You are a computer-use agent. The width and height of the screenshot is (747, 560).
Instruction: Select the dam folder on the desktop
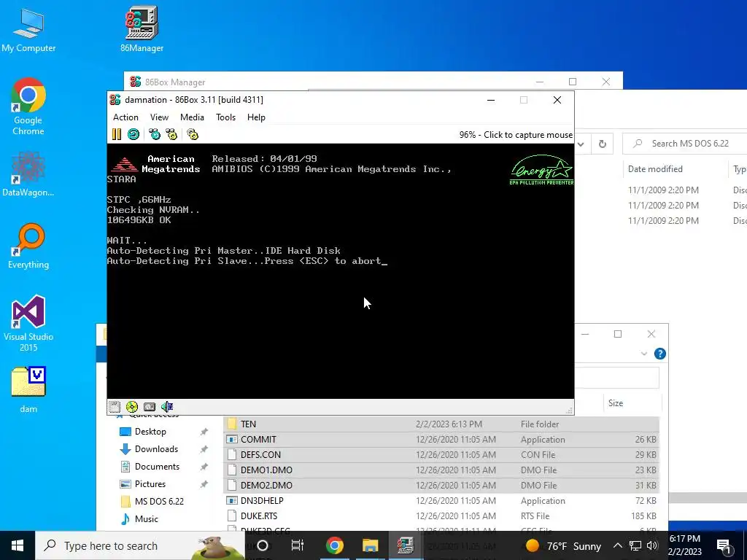(x=28, y=389)
